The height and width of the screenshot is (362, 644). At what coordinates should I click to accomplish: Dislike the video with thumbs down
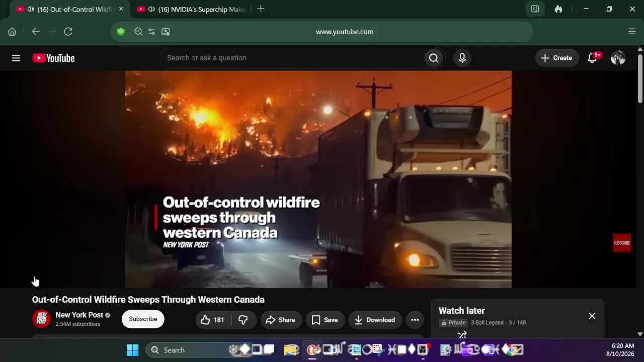tap(244, 320)
